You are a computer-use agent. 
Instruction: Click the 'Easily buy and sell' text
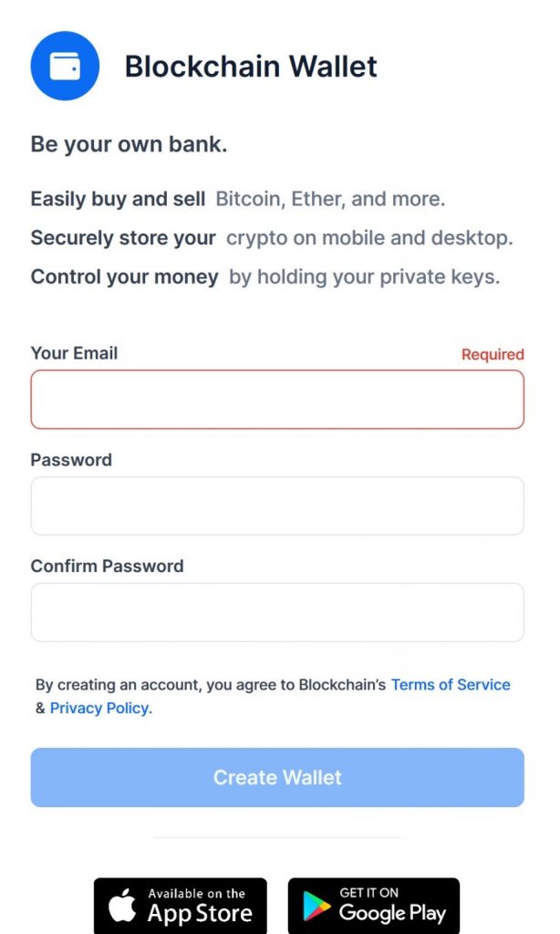pyautogui.click(x=118, y=199)
